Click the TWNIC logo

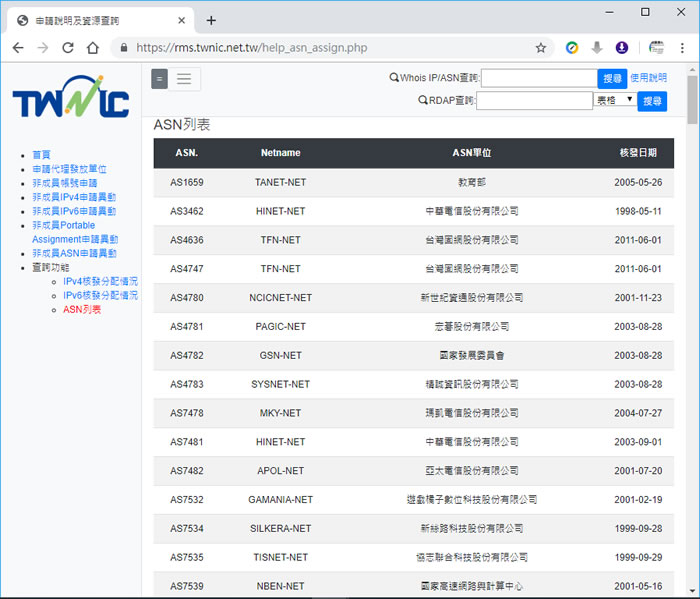point(71,96)
